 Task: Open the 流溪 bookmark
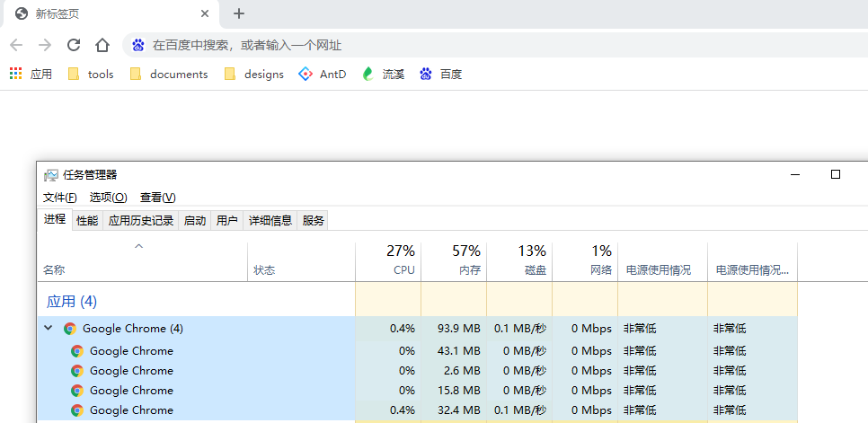point(384,75)
